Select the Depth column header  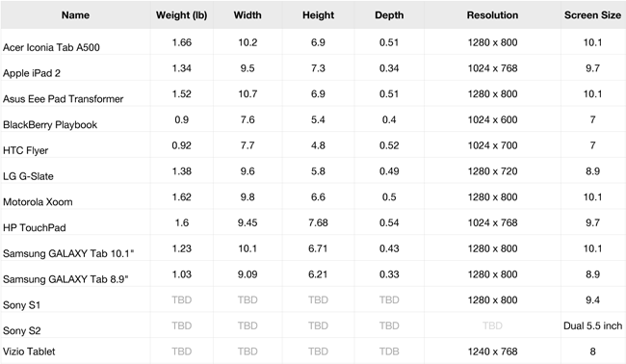(389, 15)
